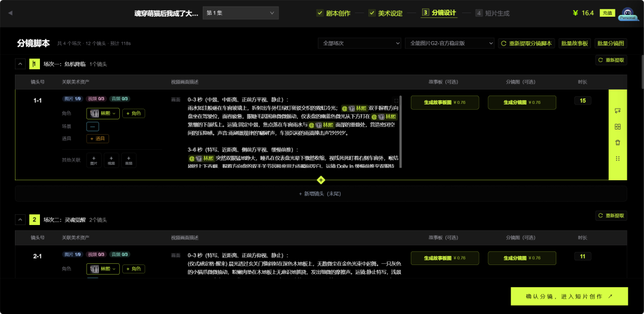Click 重新提取 for scene one
The width and height of the screenshot is (644, 314).
point(611,60)
